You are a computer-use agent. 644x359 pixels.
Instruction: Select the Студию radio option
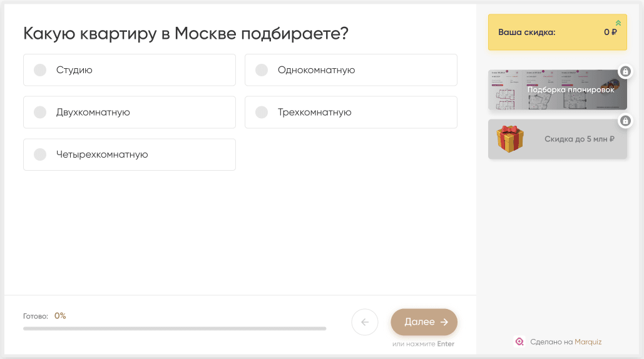click(x=41, y=70)
